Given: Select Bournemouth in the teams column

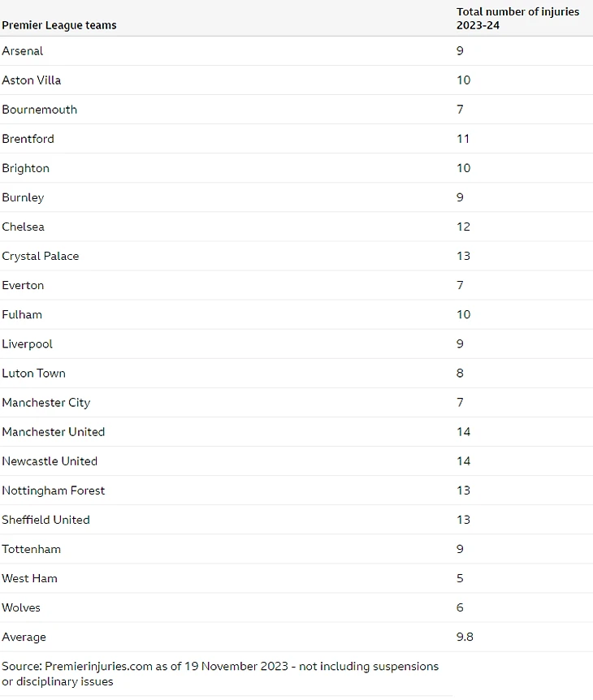Looking at the screenshot, I should 40,110.
